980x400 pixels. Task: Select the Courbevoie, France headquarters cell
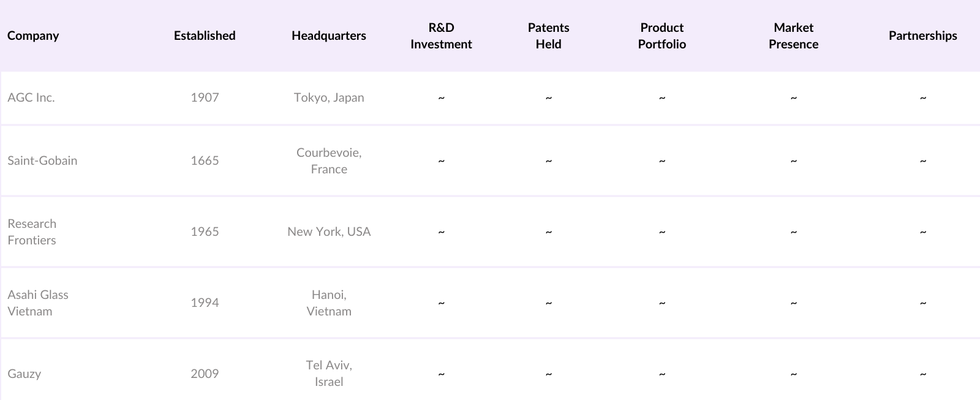point(329,160)
